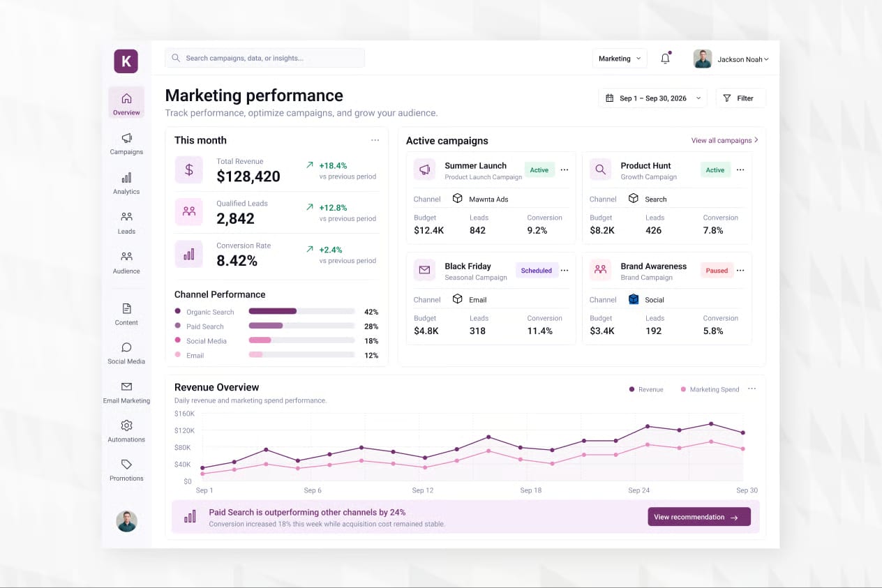Image resolution: width=882 pixels, height=588 pixels.
Task: Open notifications with the bell icon
Action: pos(665,59)
